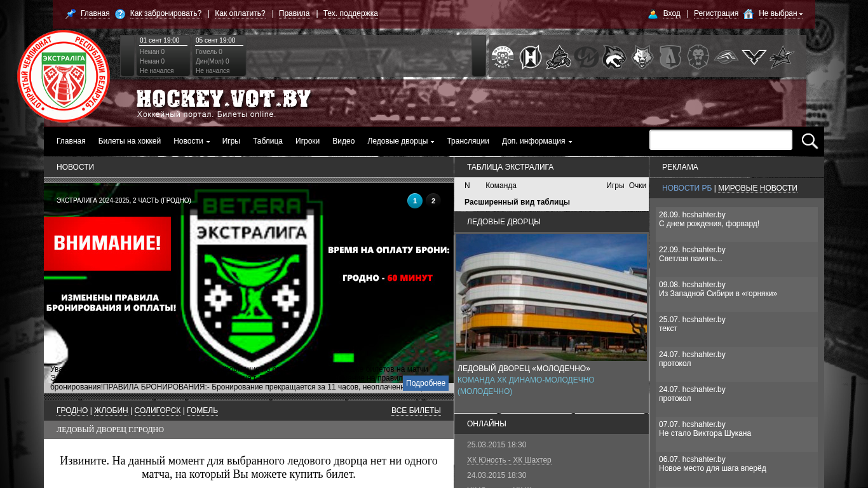The height and width of the screenshot is (488, 868).
Task: Click the dark 'D' Dinamo team logo
Action: [587, 57]
